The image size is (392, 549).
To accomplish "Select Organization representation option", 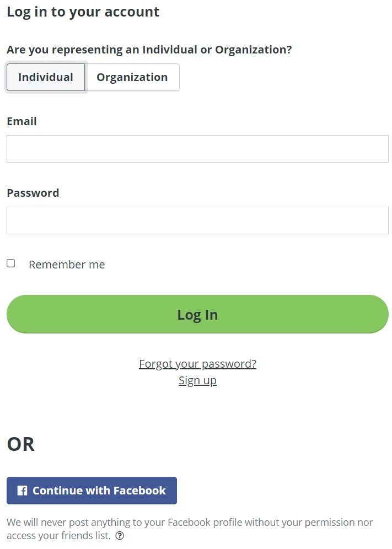I will click(x=132, y=77).
